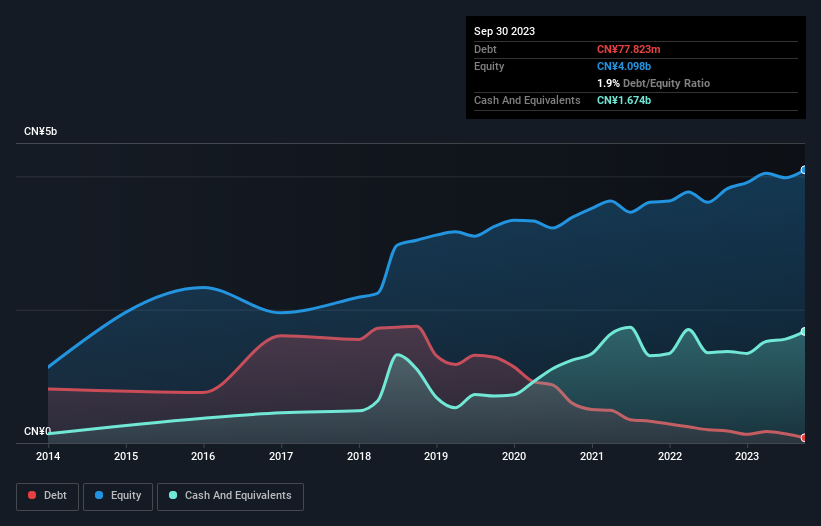The width and height of the screenshot is (821, 526).
Task: Click the Debt label in tooltip
Action: point(485,49)
